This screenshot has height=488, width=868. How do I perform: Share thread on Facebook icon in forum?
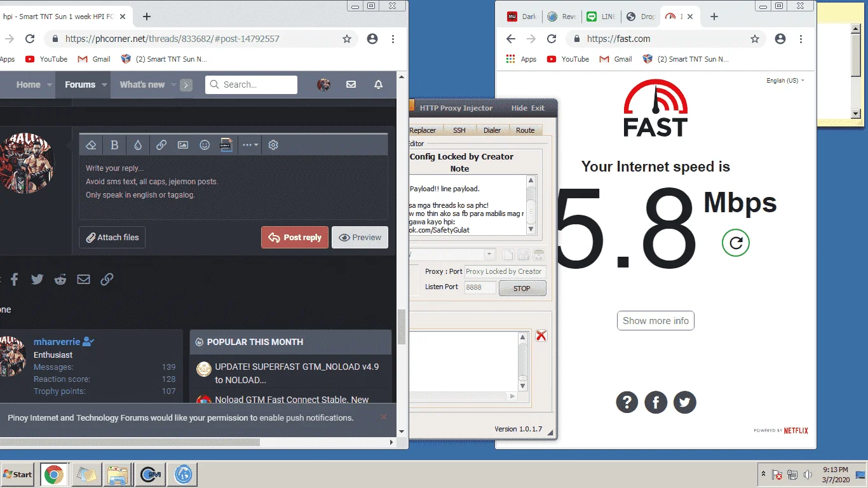click(14, 279)
